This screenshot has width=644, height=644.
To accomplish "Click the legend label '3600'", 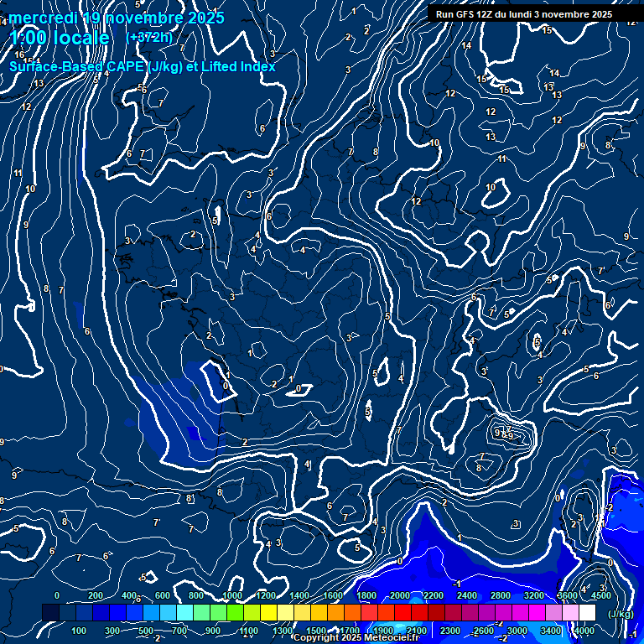I will pos(568,595).
